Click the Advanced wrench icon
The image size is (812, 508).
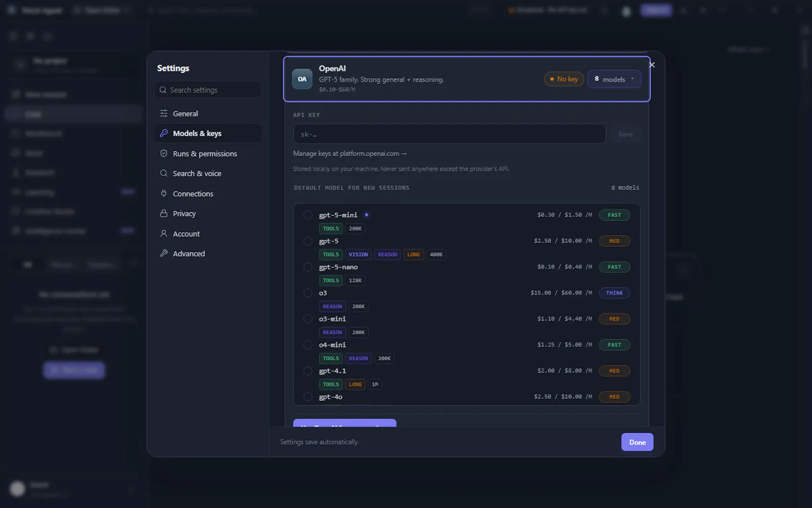tap(163, 253)
